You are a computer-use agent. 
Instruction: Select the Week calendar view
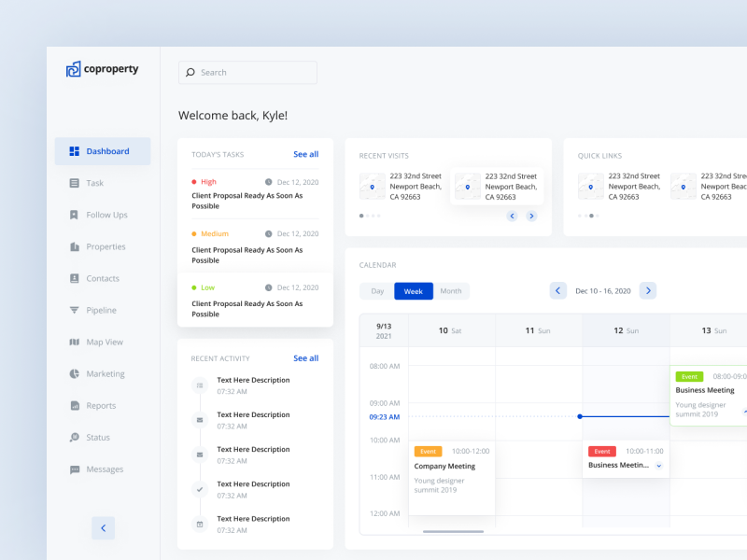(x=414, y=291)
